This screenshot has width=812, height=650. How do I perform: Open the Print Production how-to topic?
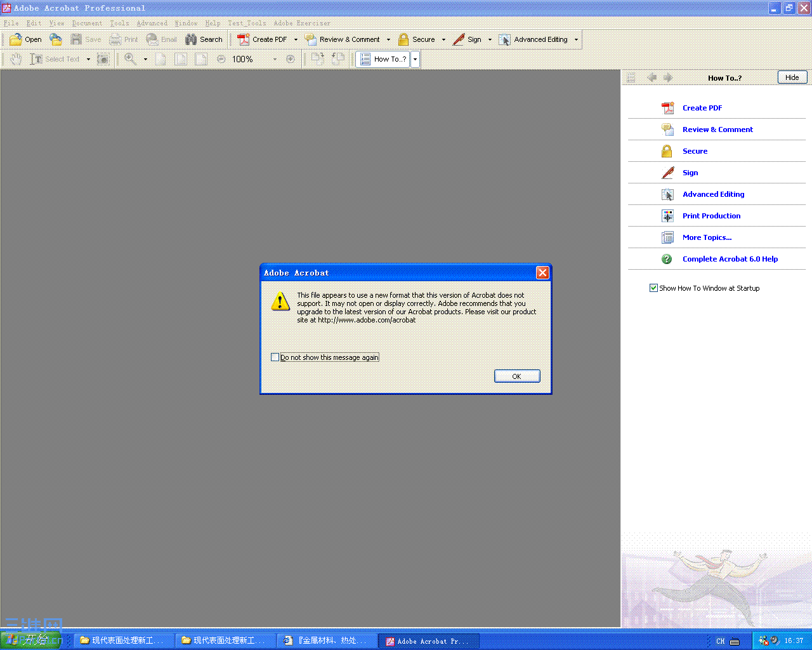tap(712, 216)
